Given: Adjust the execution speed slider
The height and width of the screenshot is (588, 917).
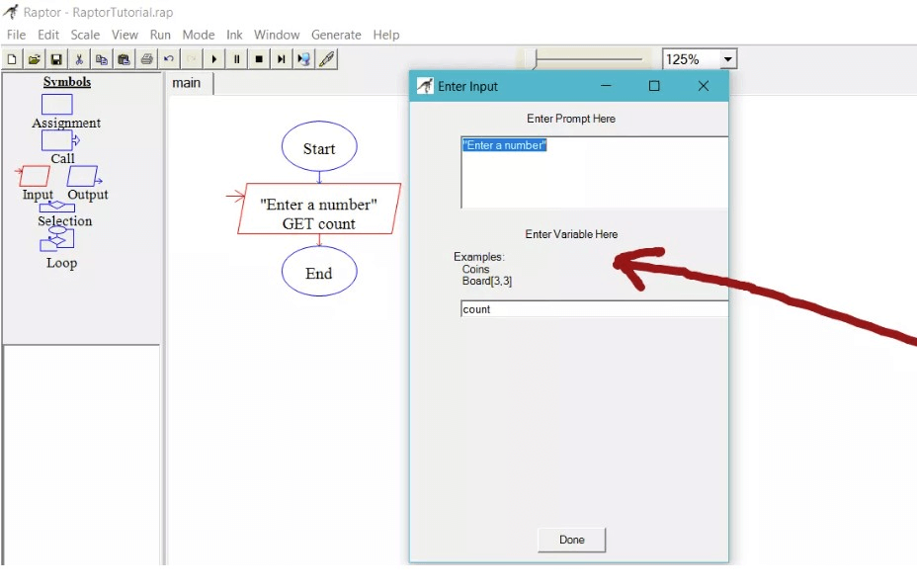Looking at the screenshot, I should (530, 59).
